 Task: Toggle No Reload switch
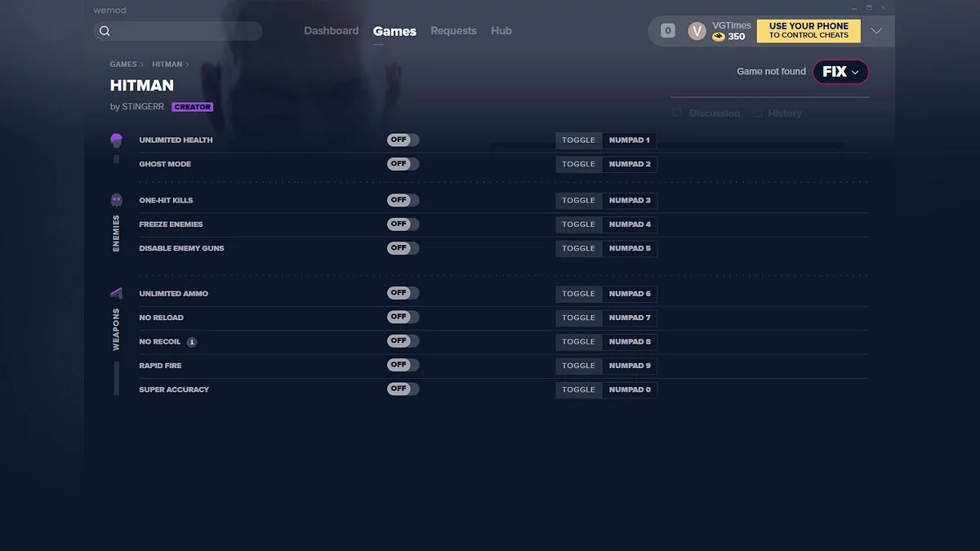(x=403, y=317)
